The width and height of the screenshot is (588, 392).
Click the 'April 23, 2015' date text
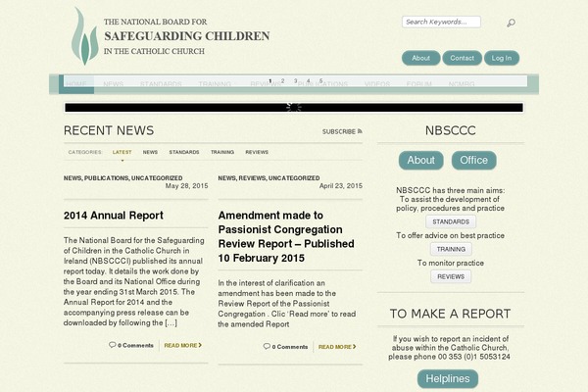(x=340, y=186)
